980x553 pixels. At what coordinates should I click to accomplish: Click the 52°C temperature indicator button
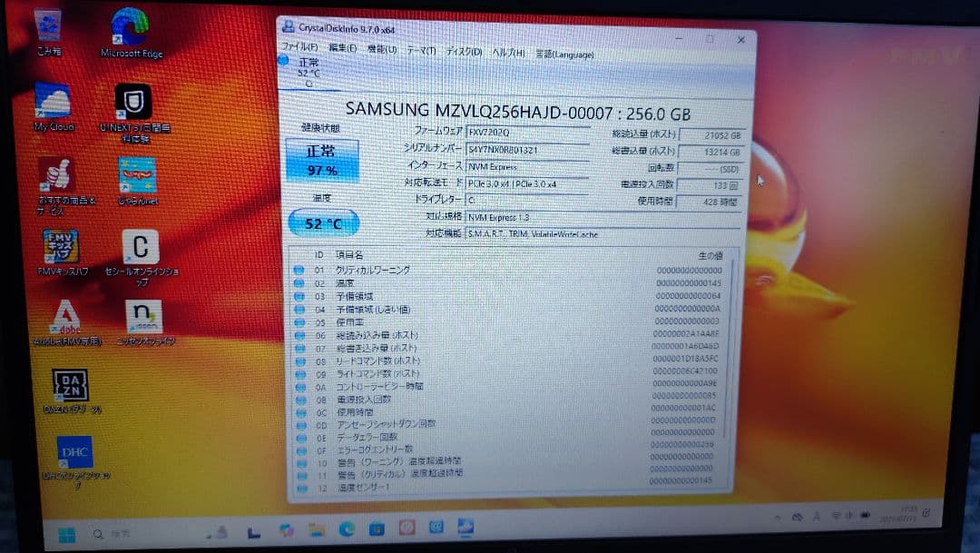tap(322, 222)
